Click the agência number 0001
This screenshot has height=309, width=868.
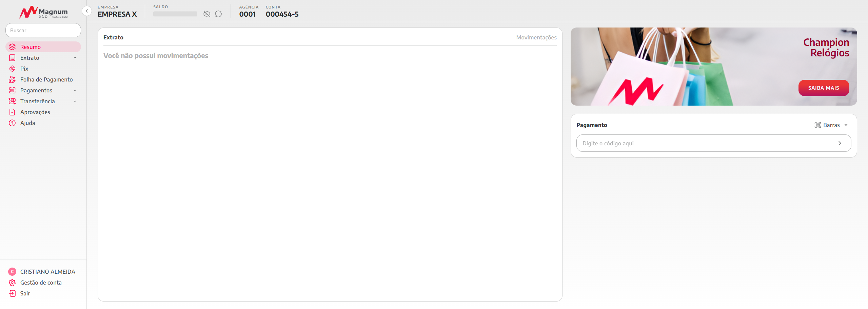pyautogui.click(x=248, y=14)
